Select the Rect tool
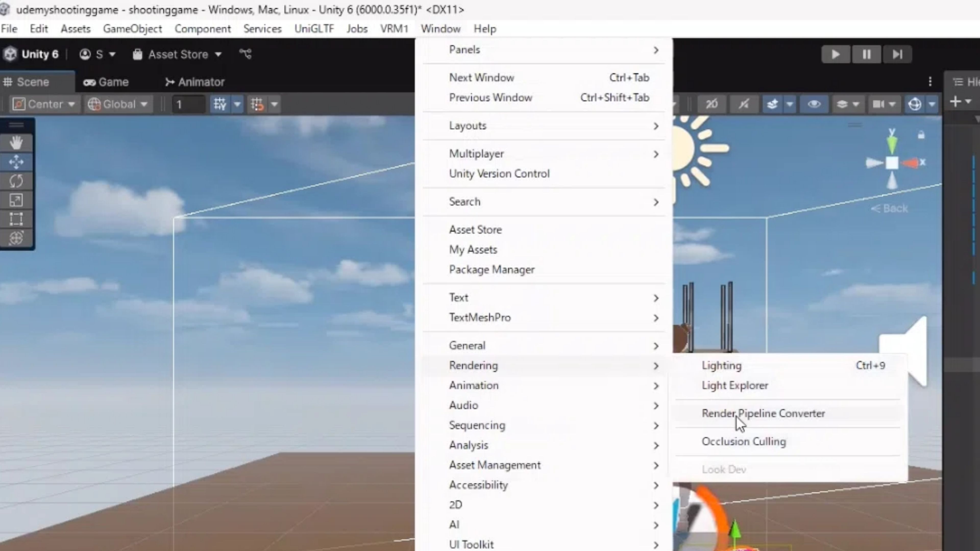 16,219
